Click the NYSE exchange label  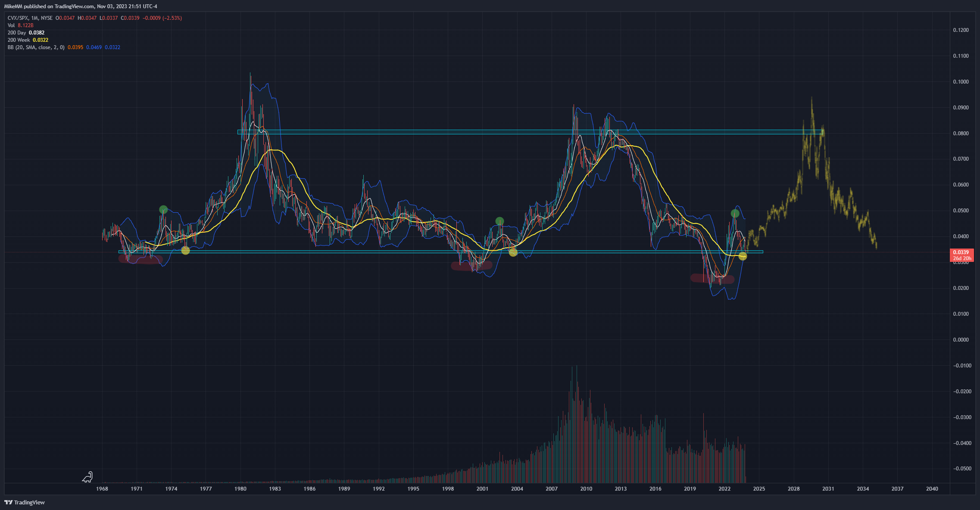(47, 18)
